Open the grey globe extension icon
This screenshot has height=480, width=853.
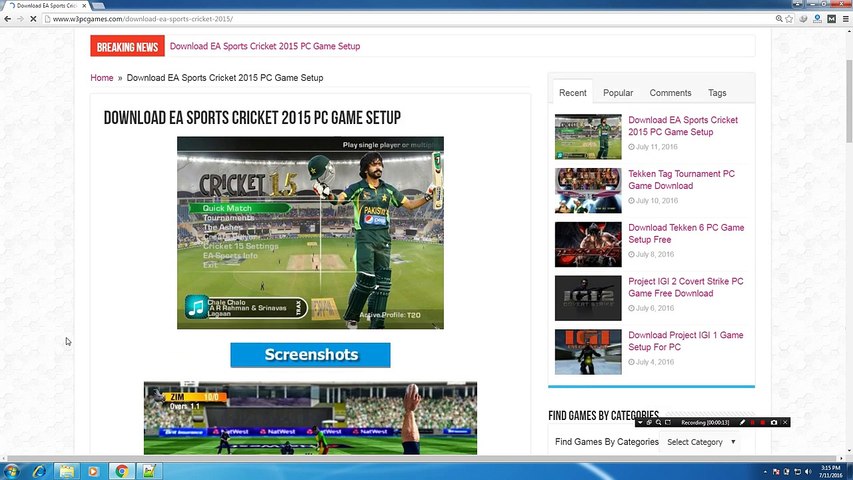coord(803,19)
